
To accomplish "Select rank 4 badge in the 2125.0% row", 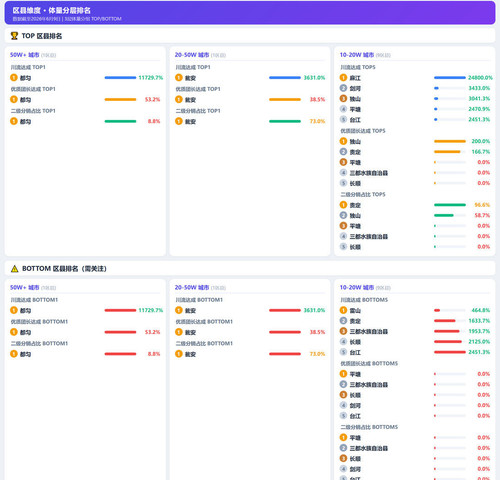I will (343, 342).
